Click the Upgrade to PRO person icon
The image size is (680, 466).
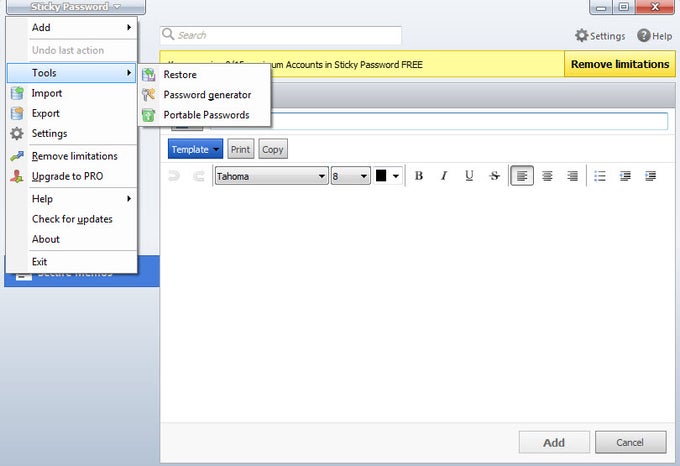tap(17, 176)
